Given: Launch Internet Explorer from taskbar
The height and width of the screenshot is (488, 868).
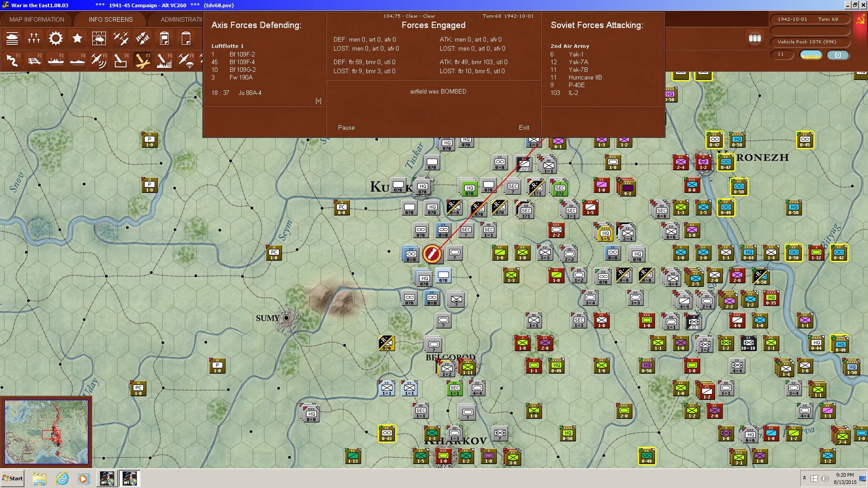Looking at the screenshot, I should (x=62, y=479).
